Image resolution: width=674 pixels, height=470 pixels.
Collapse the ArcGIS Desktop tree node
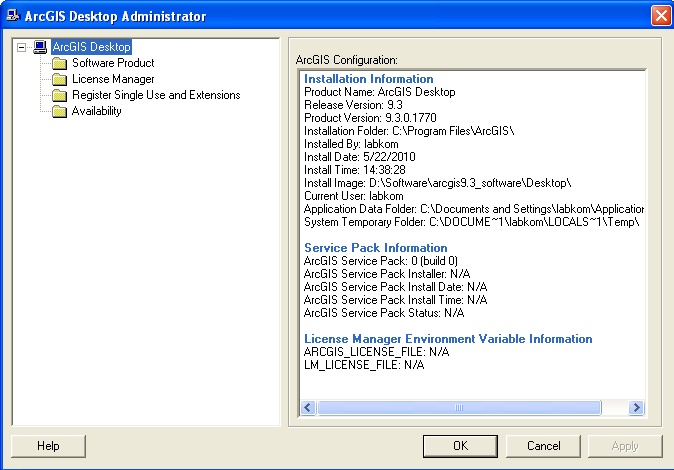click(x=21, y=47)
